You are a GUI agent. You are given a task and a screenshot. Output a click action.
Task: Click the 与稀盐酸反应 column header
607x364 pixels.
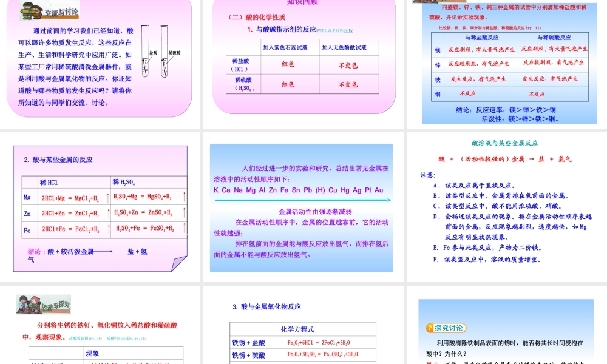(x=482, y=38)
